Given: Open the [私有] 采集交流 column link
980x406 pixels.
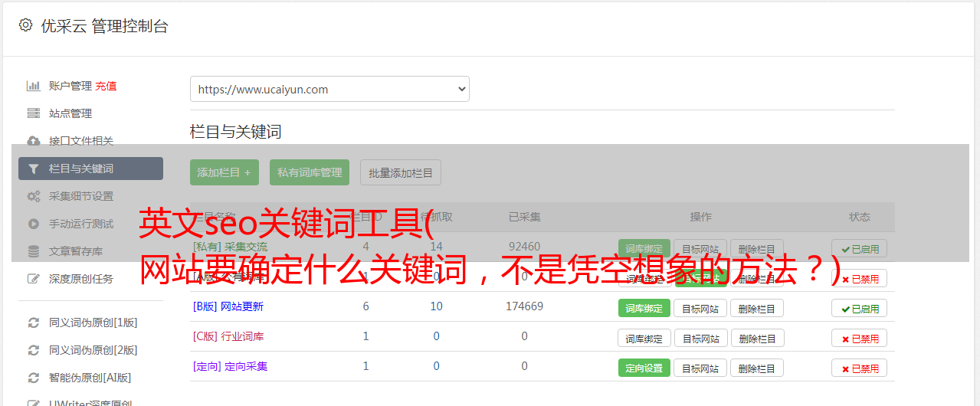Looking at the screenshot, I should [231, 247].
